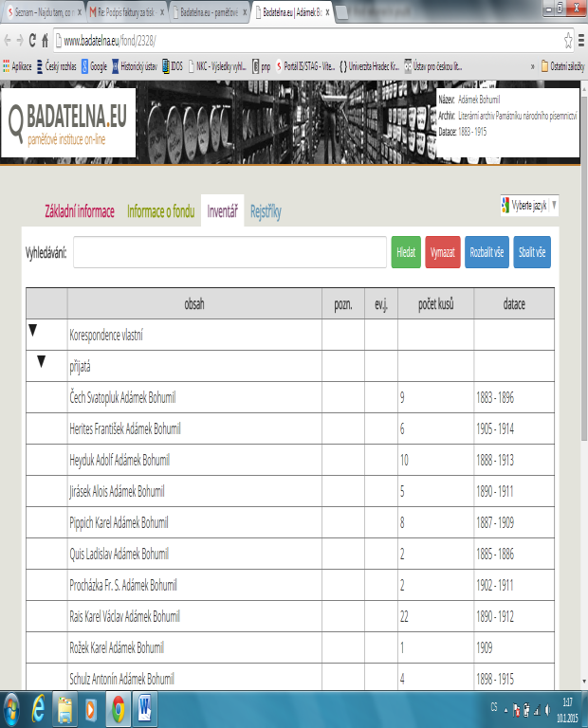Open the media player taskbar icon

(x=90, y=709)
